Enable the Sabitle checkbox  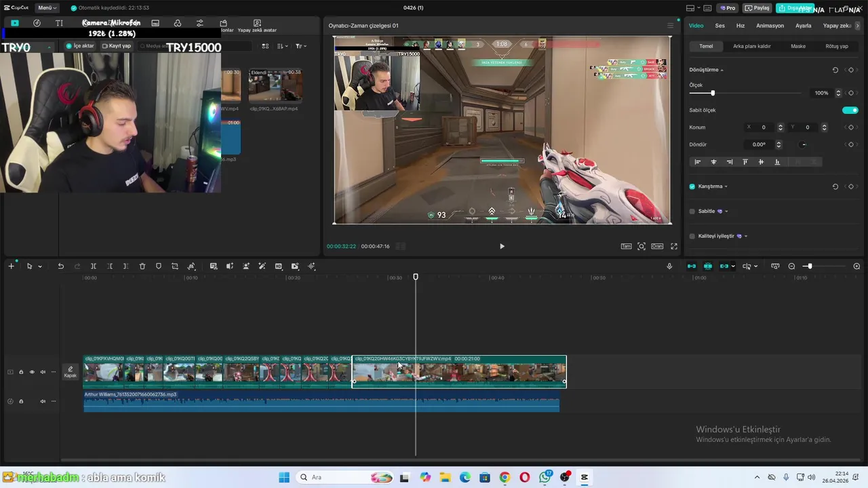click(692, 211)
